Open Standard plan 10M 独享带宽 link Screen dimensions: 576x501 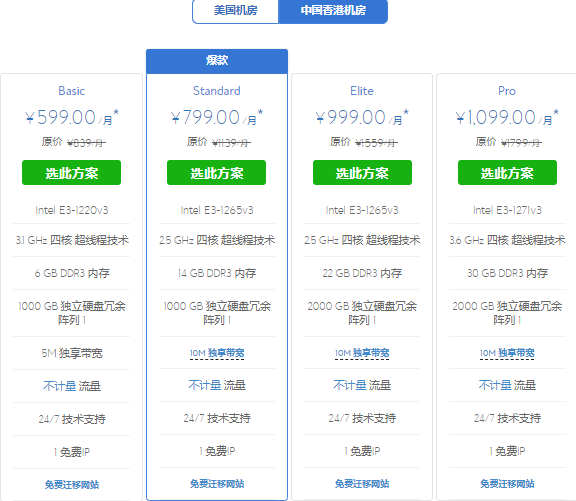click(217, 353)
